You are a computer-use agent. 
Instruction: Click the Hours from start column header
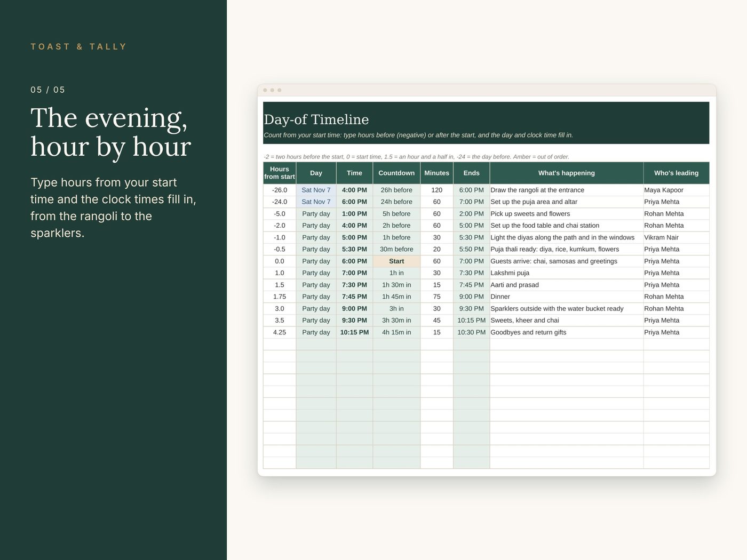280,173
